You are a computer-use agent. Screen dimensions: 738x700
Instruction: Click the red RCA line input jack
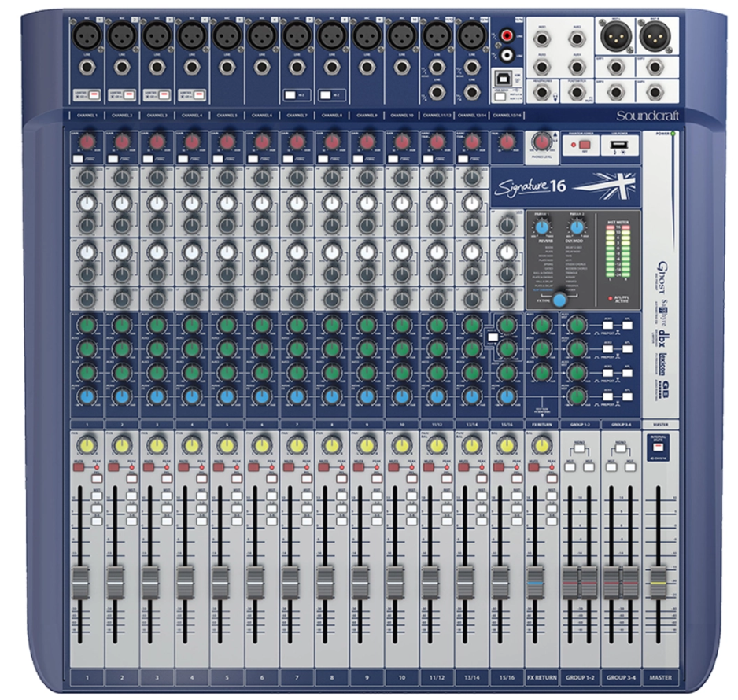pyautogui.click(x=508, y=35)
